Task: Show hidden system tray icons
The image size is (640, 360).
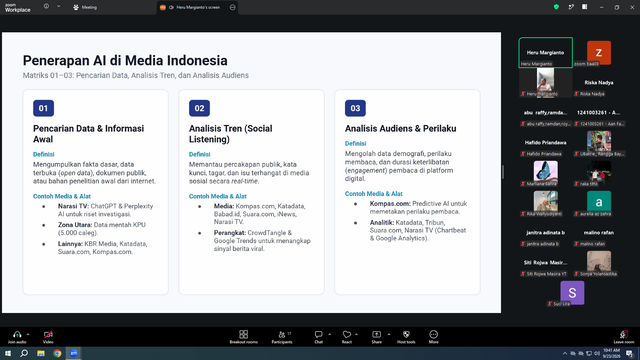Action: pos(564,353)
